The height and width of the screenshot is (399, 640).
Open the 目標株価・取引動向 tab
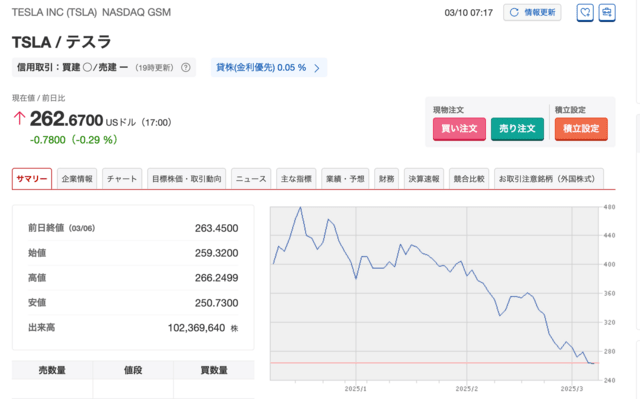coord(187,179)
